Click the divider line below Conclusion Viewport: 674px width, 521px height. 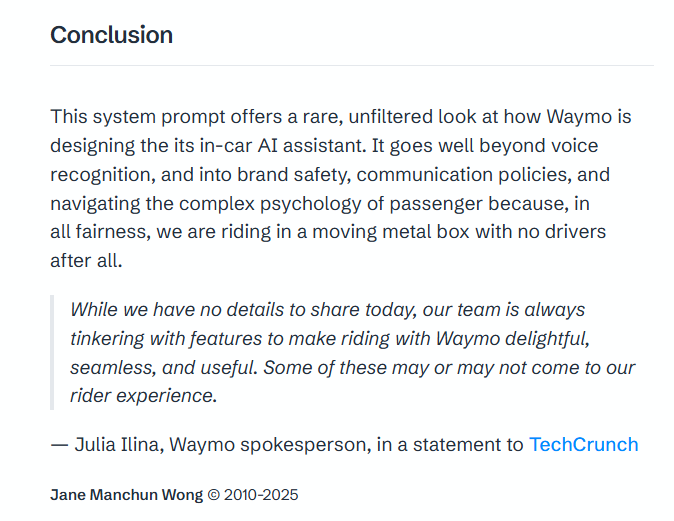point(351,66)
